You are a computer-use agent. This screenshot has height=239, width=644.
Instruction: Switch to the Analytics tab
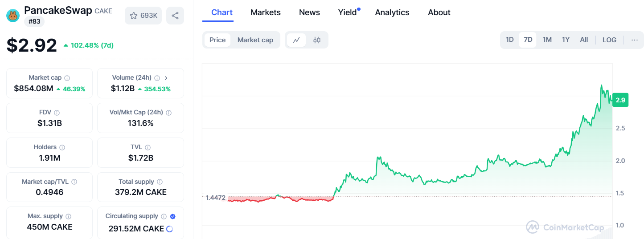coord(392,12)
